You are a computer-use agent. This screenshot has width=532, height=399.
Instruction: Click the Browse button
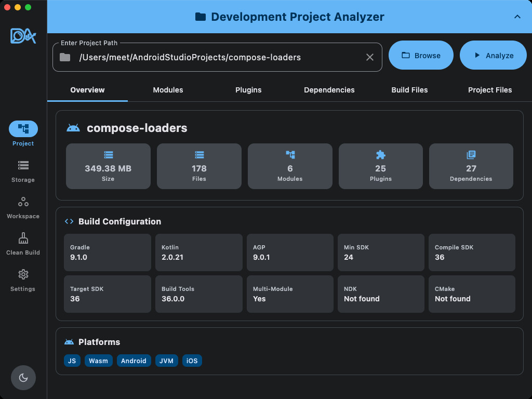tap(421, 55)
